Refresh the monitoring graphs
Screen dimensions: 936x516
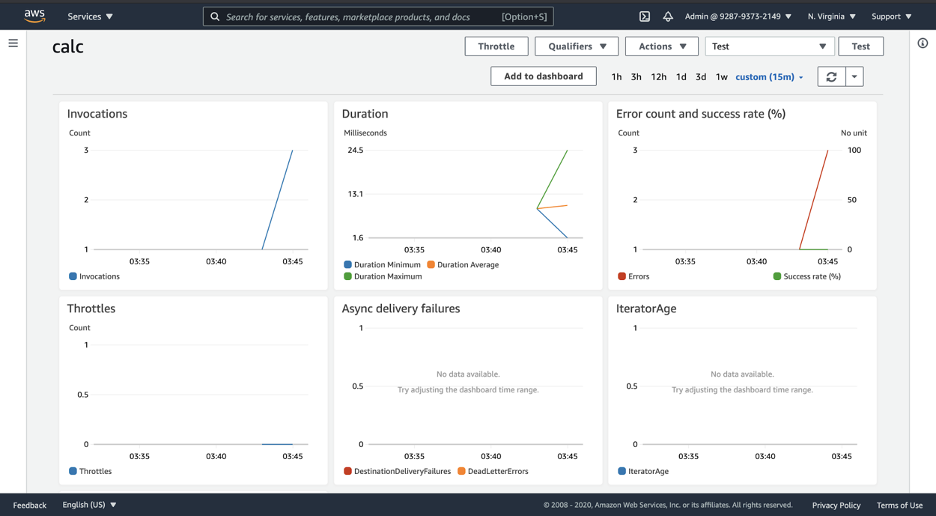point(832,76)
